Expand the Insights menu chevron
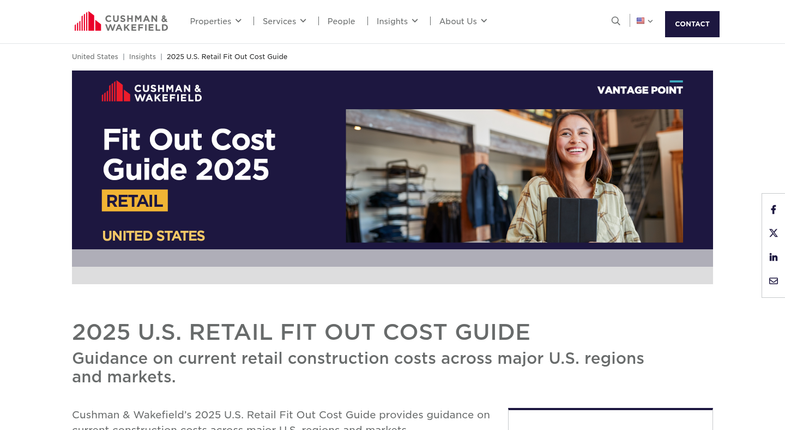Image resolution: width=785 pixels, height=430 pixels. tap(415, 21)
